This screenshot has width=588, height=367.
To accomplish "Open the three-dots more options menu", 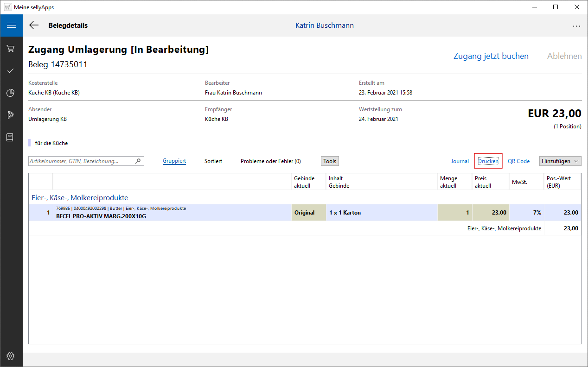I will 576,26.
